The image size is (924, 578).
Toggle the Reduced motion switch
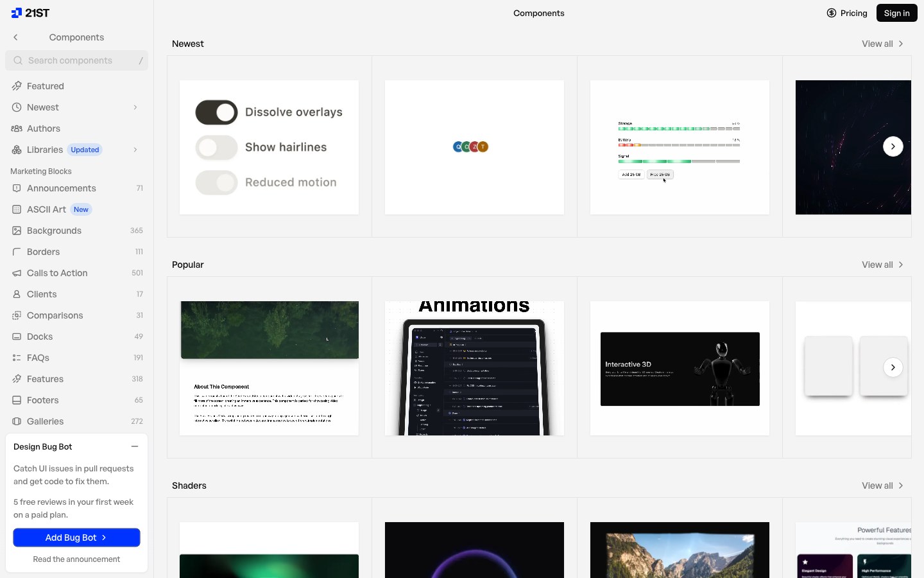tap(217, 182)
